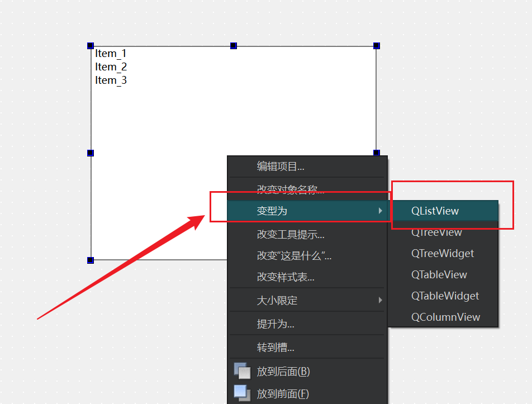
Task: Select 改变对象名称... menu entry
Action: [x=290, y=190]
